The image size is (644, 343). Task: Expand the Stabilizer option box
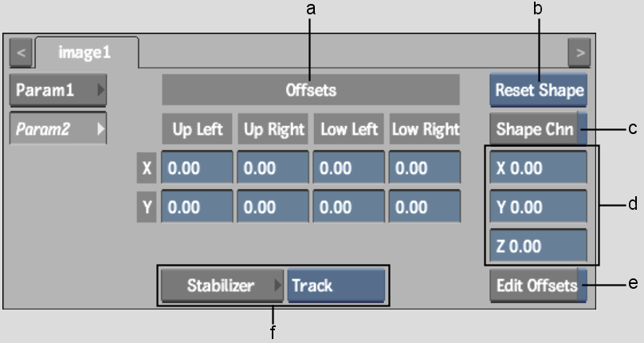click(222, 286)
